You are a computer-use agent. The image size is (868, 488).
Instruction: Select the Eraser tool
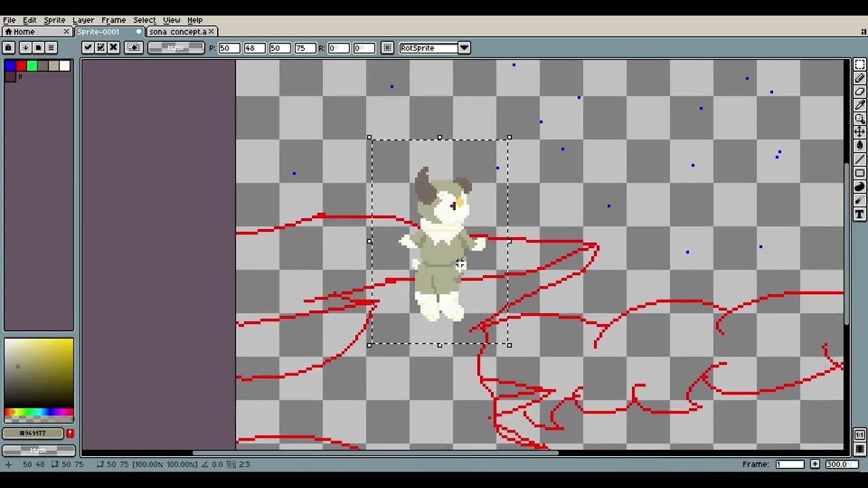pyautogui.click(x=859, y=91)
